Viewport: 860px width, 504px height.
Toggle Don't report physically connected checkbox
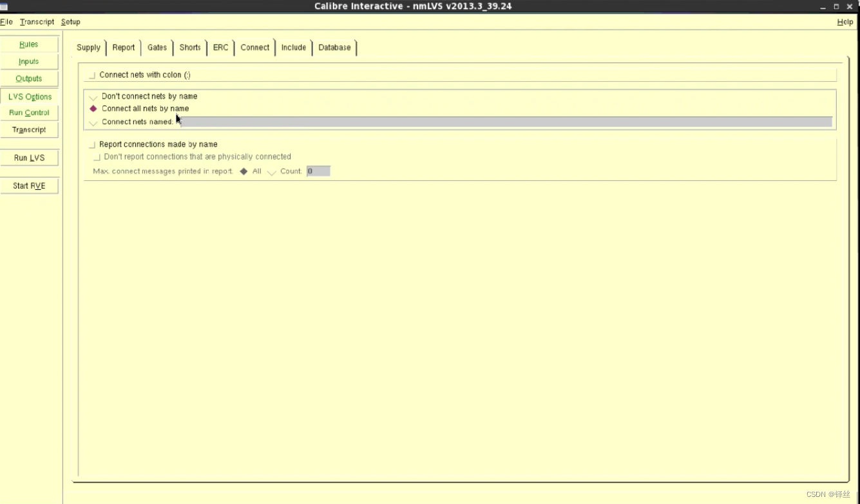97,157
